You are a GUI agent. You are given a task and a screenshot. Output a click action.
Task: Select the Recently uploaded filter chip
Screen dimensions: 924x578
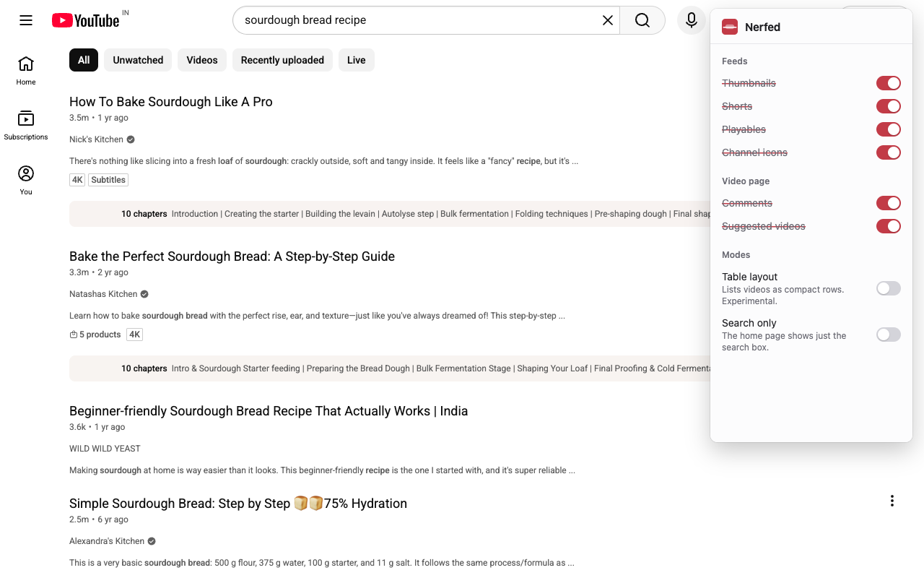point(282,60)
